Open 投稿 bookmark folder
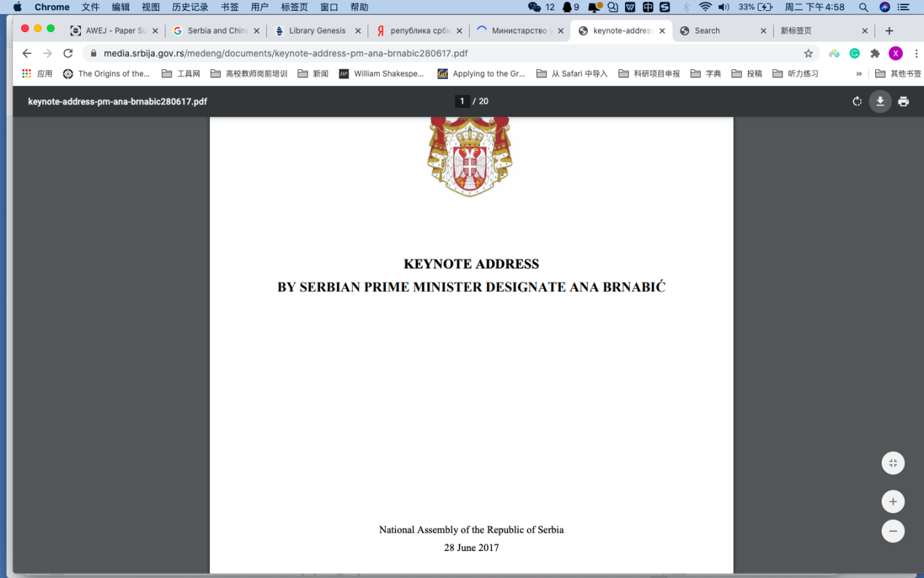 pyautogui.click(x=747, y=74)
